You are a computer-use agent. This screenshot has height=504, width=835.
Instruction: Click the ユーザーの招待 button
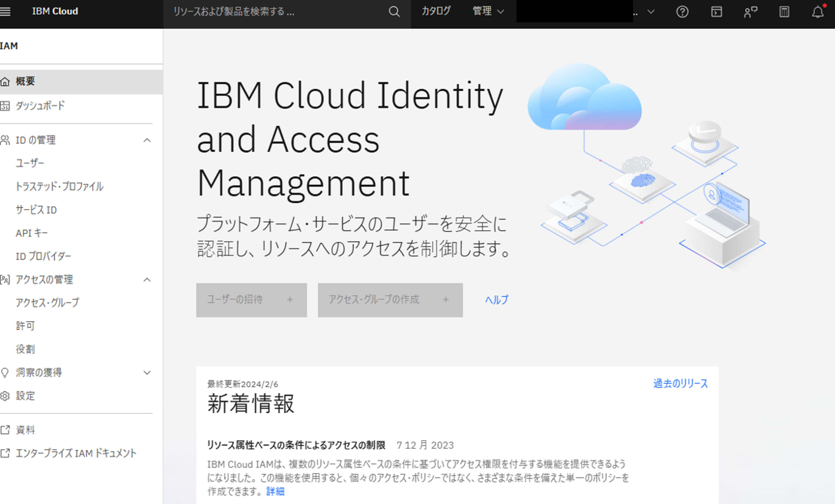[x=251, y=300]
